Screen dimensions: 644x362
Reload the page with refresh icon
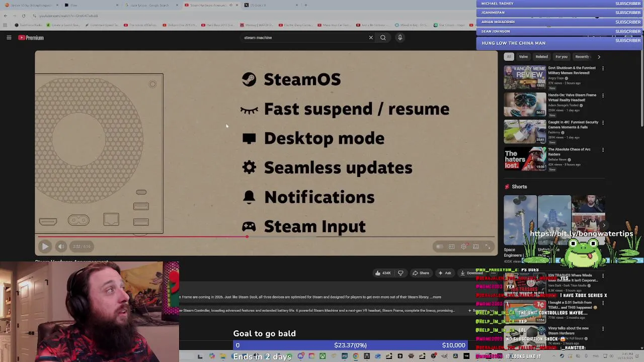(24, 16)
